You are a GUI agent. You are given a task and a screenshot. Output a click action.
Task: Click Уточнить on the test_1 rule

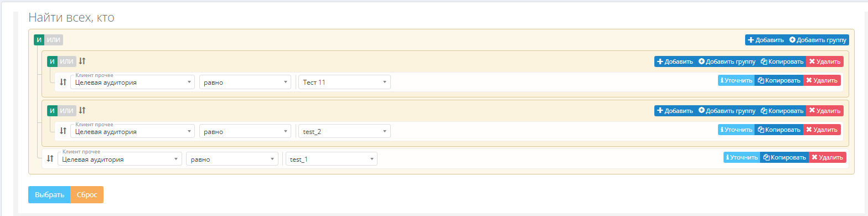pyautogui.click(x=742, y=157)
